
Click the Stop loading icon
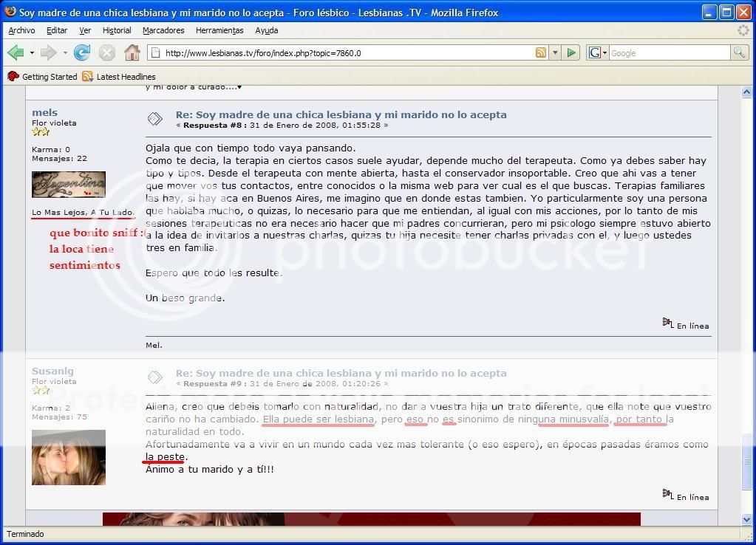coord(107,52)
